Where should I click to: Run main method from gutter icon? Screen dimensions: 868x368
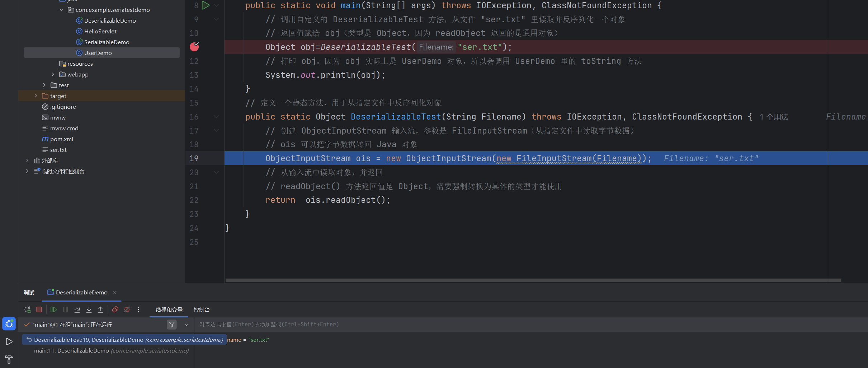[206, 5]
